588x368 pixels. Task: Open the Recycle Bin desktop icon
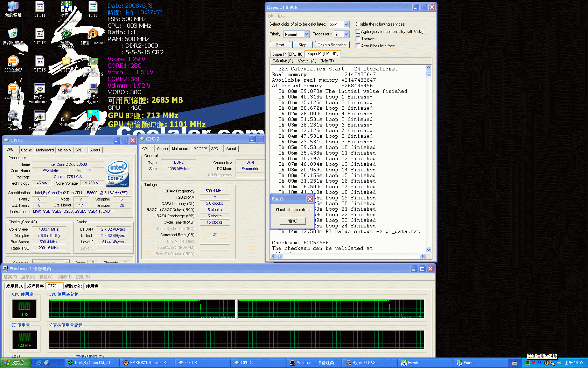(13, 36)
